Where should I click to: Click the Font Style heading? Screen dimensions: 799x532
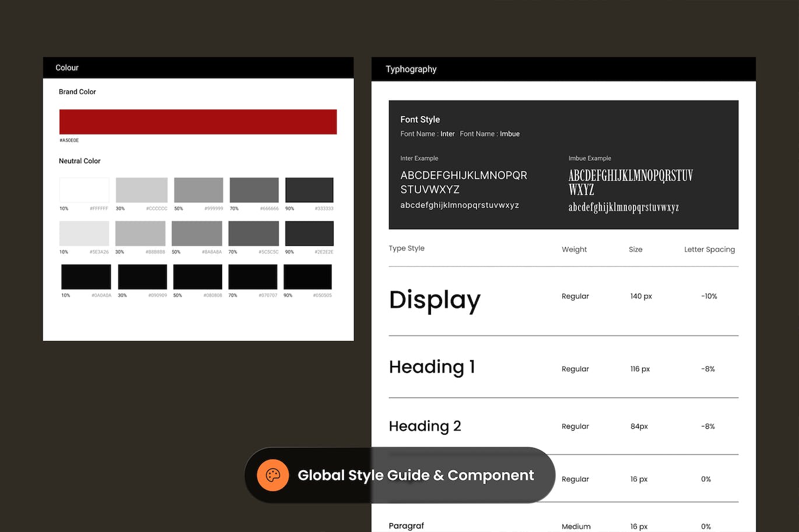pyautogui.click(x=420, y=119)
